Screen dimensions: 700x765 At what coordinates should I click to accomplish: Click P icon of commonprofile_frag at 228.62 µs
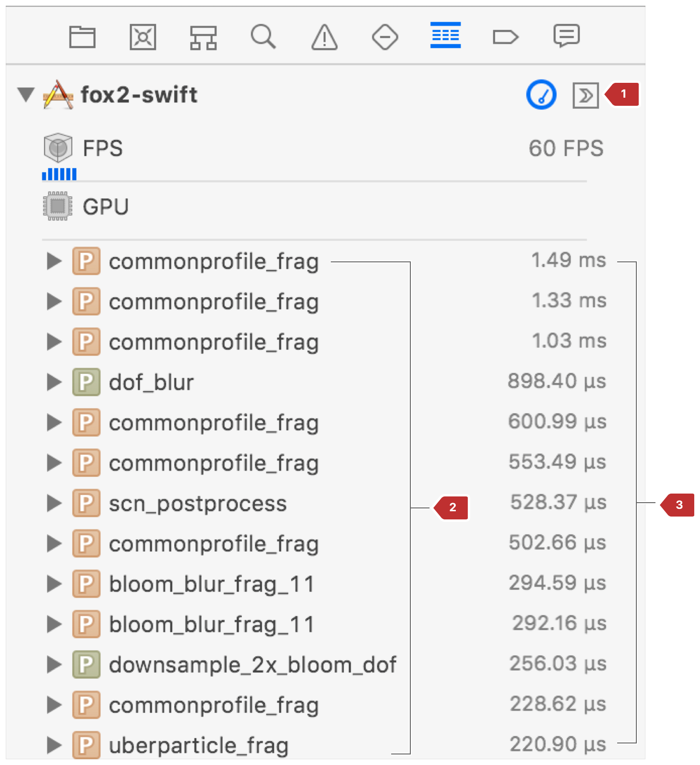(86, 705)
